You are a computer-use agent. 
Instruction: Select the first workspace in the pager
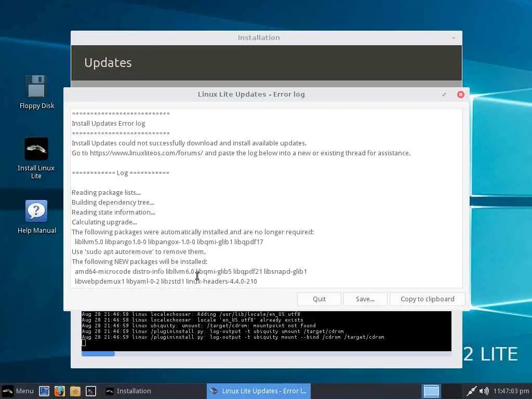click(x=431, y=391)
